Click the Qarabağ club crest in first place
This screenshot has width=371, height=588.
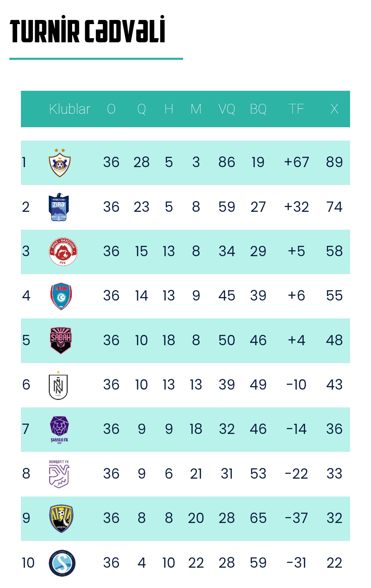60,163
